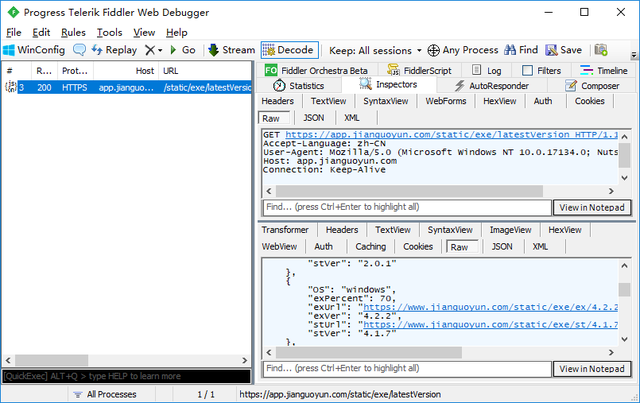Click the request URL link in Raw view
The image size is (640, 403).
[x=451, y=135]
